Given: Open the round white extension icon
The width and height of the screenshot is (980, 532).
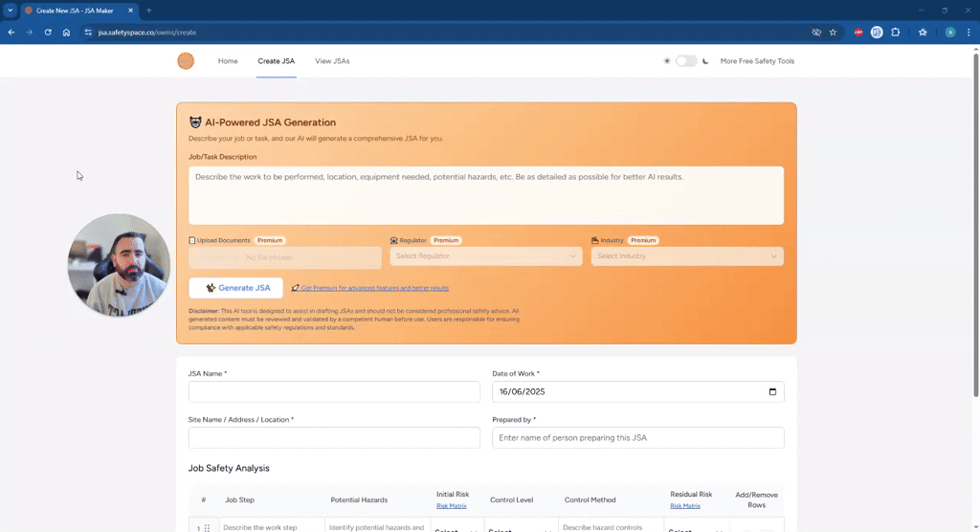Looking at the screenshot, I should tap(877, 33).
